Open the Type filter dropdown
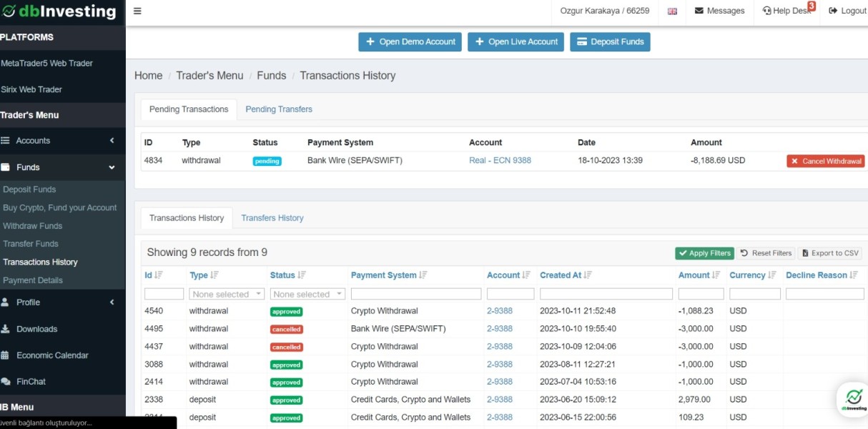 point(227,294)
